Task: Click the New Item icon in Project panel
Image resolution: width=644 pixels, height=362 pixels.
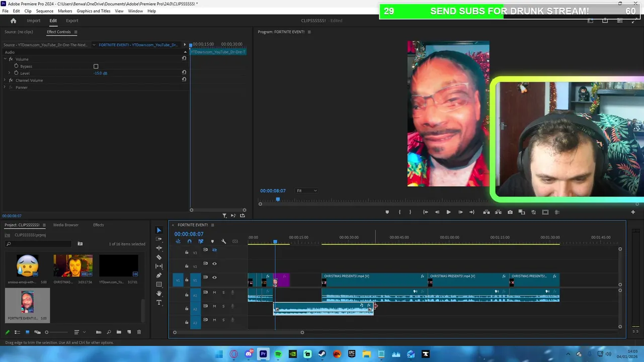Action: tap(129, 332)
